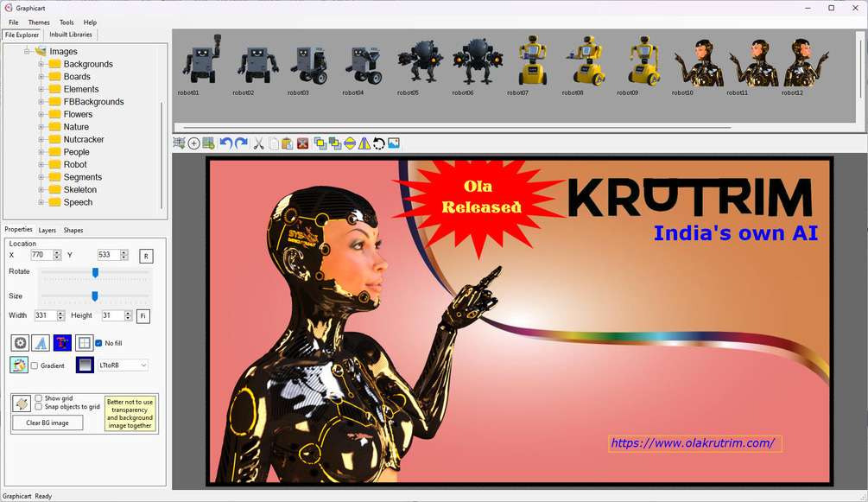Click the Bring to front icon
The image size is (868, 502).
coord(320,143)
